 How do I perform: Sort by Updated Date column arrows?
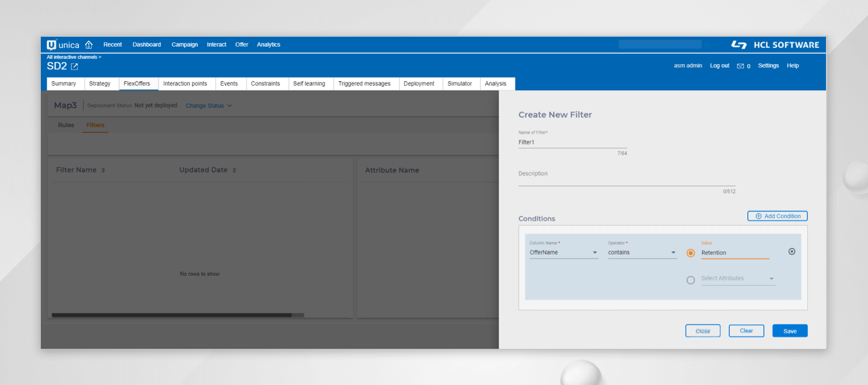click(235, 170)
